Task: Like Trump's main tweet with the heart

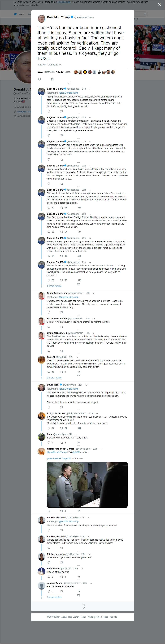Action: pyautogui.click(x=69, y=83)
